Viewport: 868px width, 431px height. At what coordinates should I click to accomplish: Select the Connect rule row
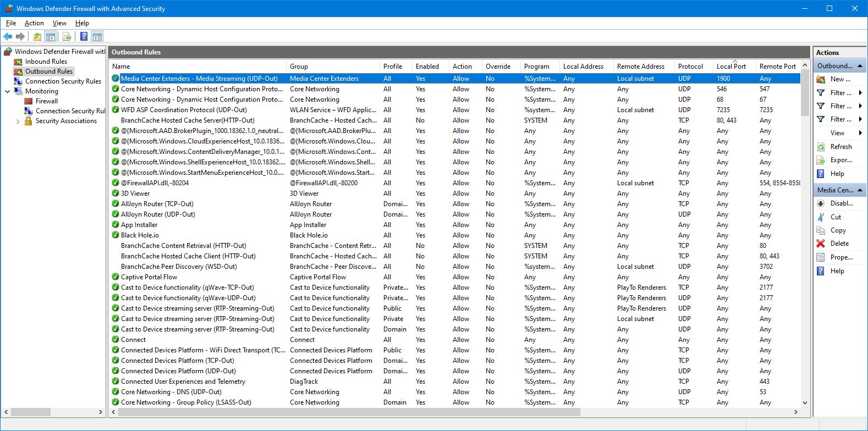tap(454, 340)
